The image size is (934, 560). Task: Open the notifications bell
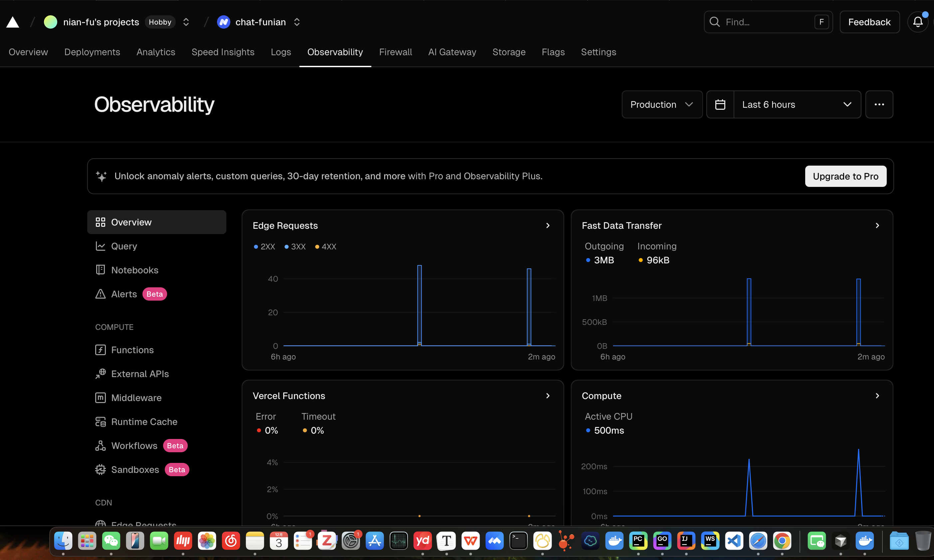[x=918, y=22]
